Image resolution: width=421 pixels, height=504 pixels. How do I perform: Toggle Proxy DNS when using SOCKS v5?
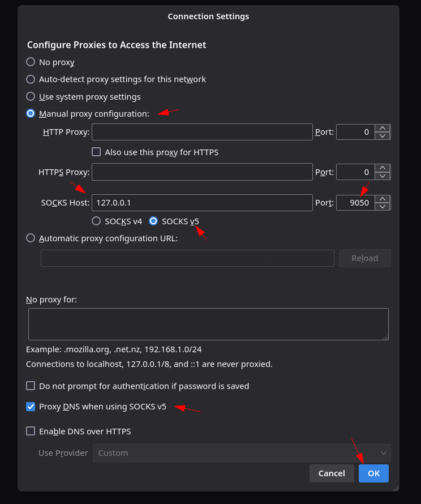(31, 406)
